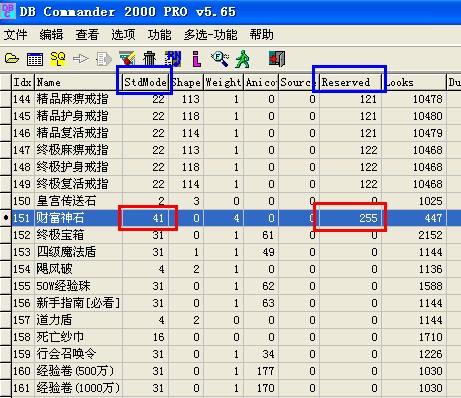Image resolution: width=461 pixels, height=398 pixels.
Task: Click the Source column header
Action: click(x=298, y=82)
